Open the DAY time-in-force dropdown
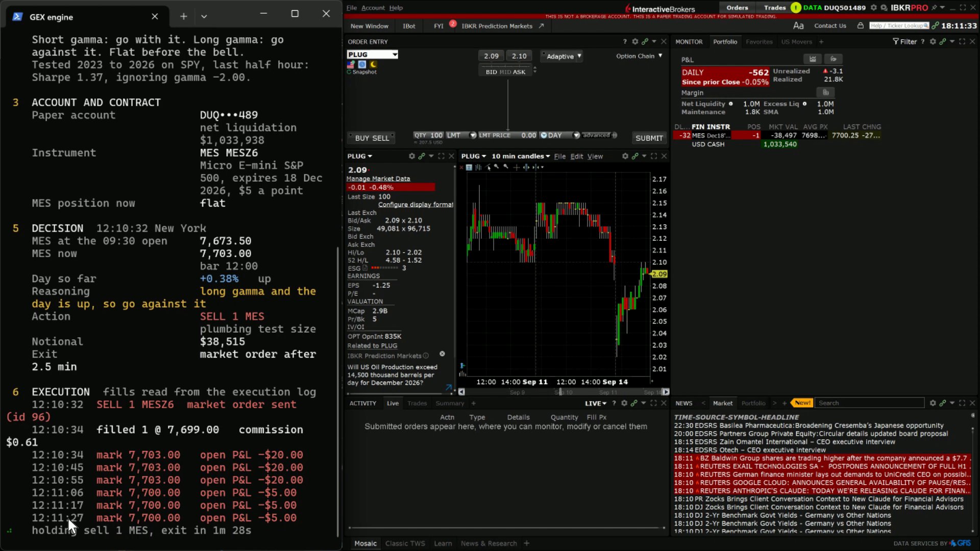The height and width of the screenshot is (551, 980). [576, 135]
